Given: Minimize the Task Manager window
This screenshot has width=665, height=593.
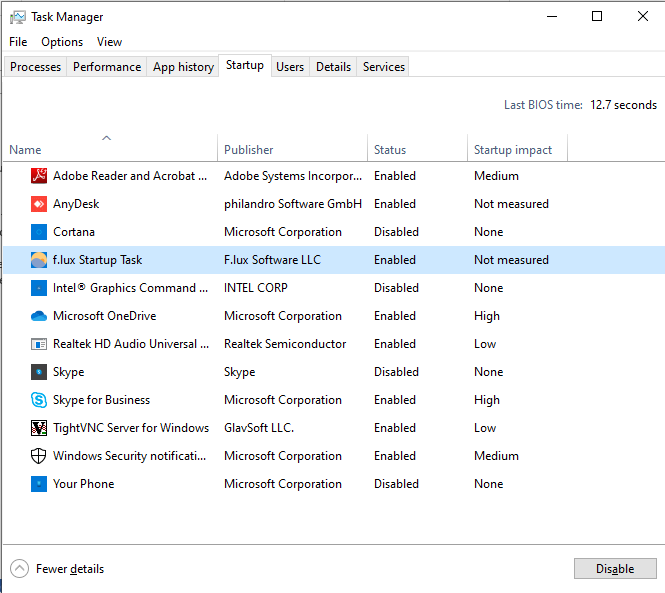Looking at the screenshot, I should pos(552,17).
